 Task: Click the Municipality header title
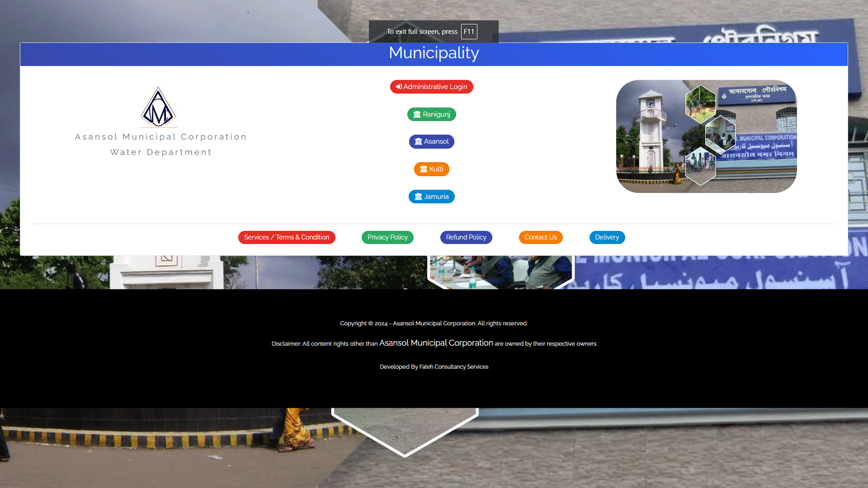tap(433, 53)
